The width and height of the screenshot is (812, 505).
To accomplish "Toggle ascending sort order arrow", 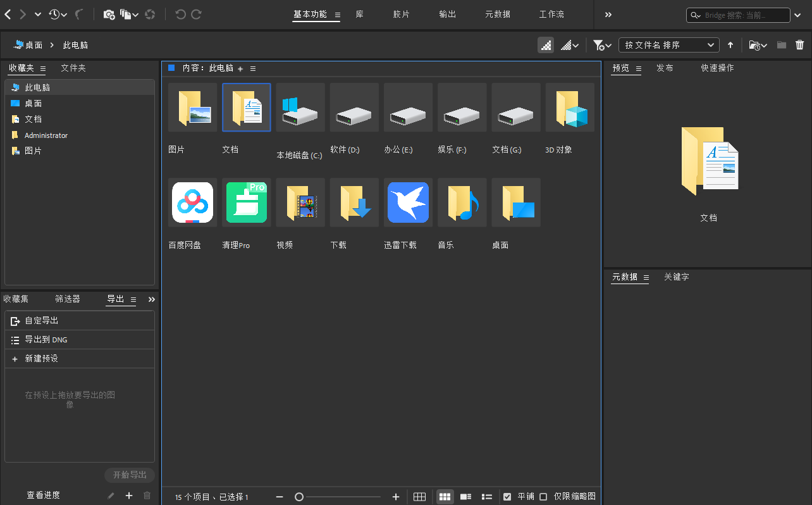I will tap(730, 45).
